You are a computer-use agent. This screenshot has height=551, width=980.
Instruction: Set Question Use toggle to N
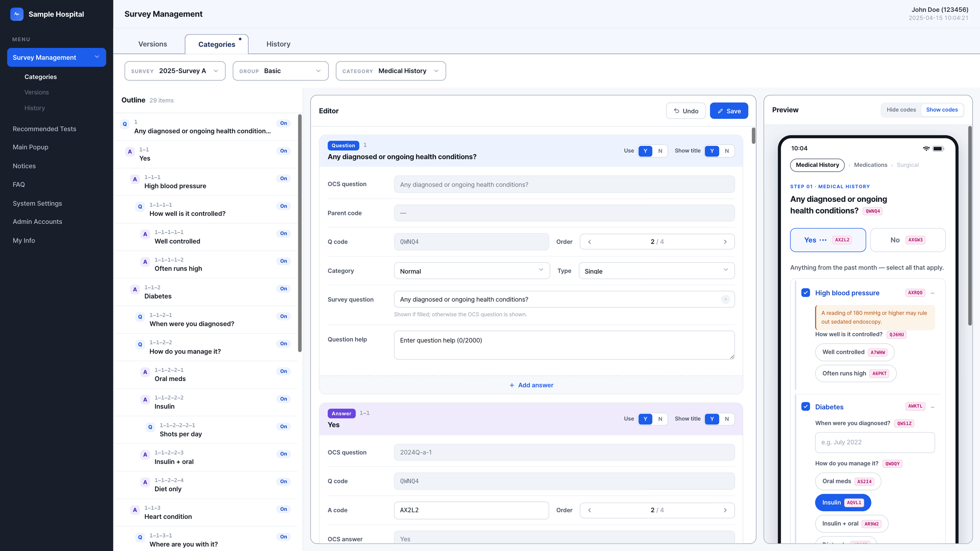(x=660, y=151)
